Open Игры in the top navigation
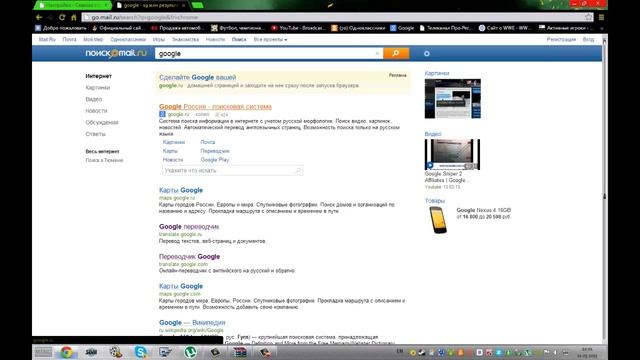The width and height of the screenshot is (640, 360). 159,40
